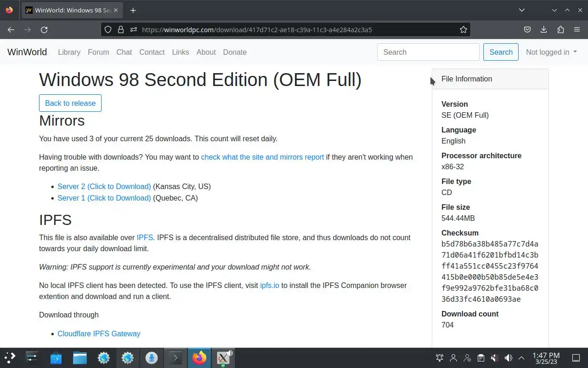This screenshot has width=588, height=368.
Task: Open the tracking protection shield
Action: 108,29
